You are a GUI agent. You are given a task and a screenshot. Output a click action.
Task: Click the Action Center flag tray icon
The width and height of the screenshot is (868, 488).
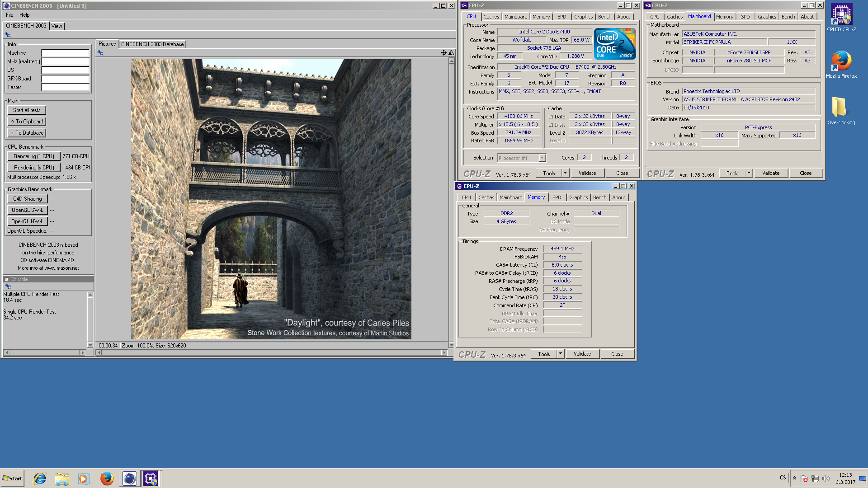point(804,479)
